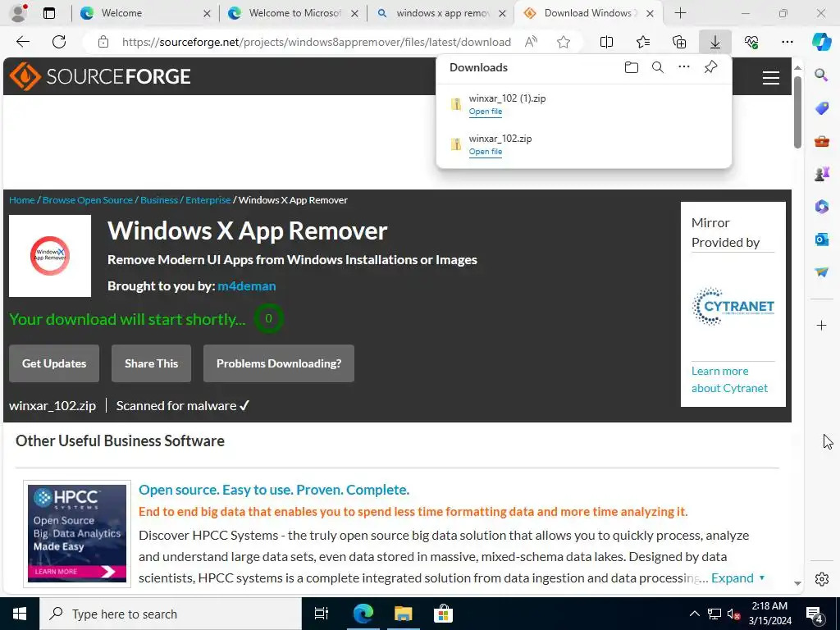Open the SourceForge hamburger menu
The height and width of the screenshot is (630, 840).
(x=770, y=78)
